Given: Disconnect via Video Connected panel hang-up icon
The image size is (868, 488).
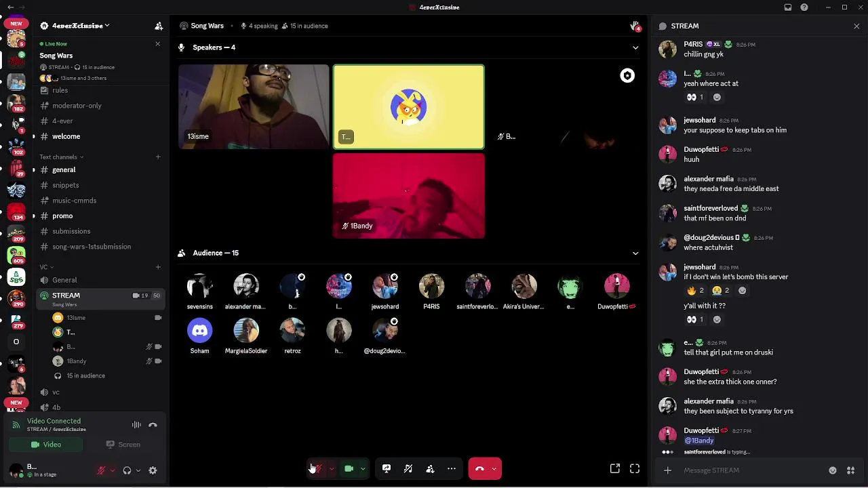Looking at the screenshot, I should (153, 425).
